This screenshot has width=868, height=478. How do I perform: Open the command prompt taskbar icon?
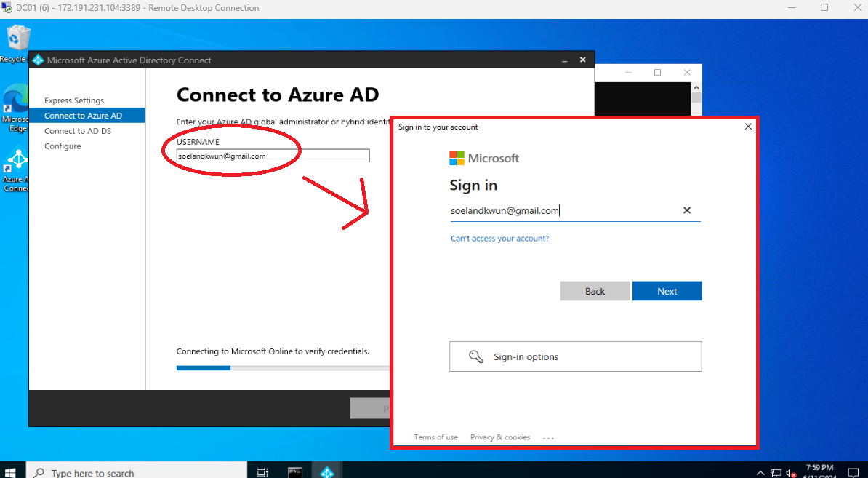click(295, 472)
